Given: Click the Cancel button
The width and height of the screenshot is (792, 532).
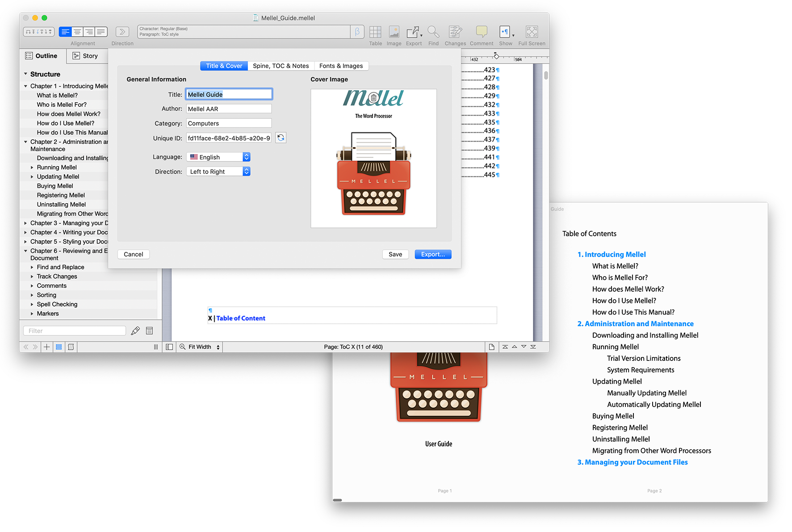Looking at the screenshot, I should [134, 254].
